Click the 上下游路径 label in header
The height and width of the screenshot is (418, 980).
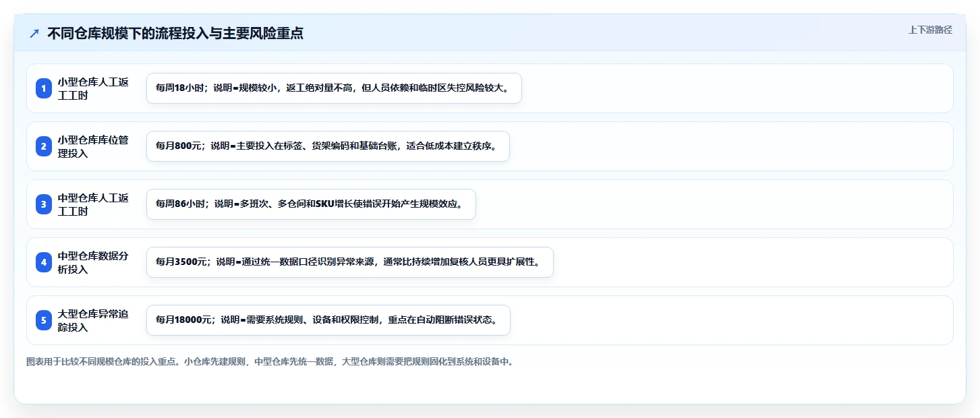coord(930,30)
